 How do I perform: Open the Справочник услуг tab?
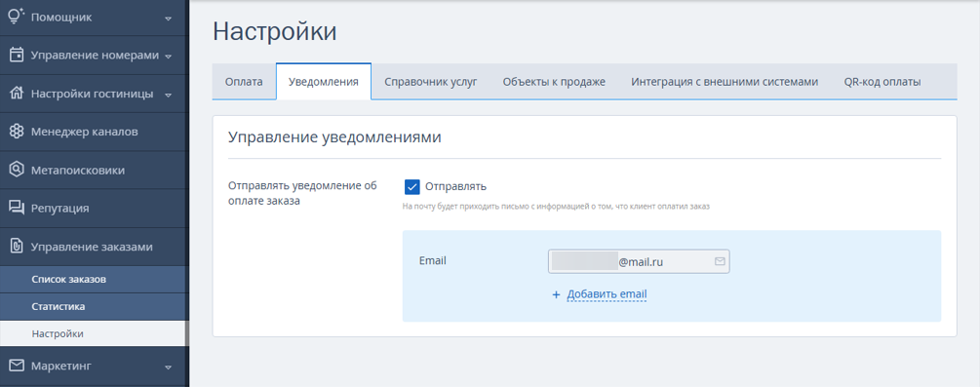click(431, 82)
